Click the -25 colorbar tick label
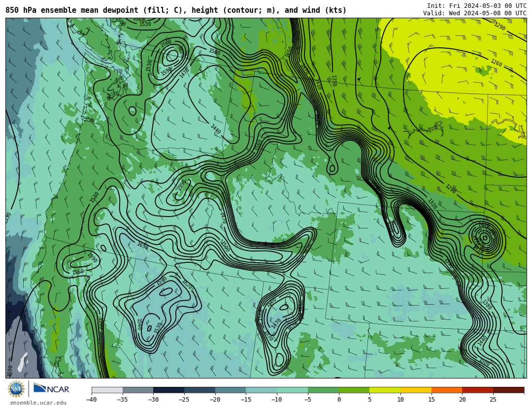This screenshot has height=409, width=532. pos(184,400)
